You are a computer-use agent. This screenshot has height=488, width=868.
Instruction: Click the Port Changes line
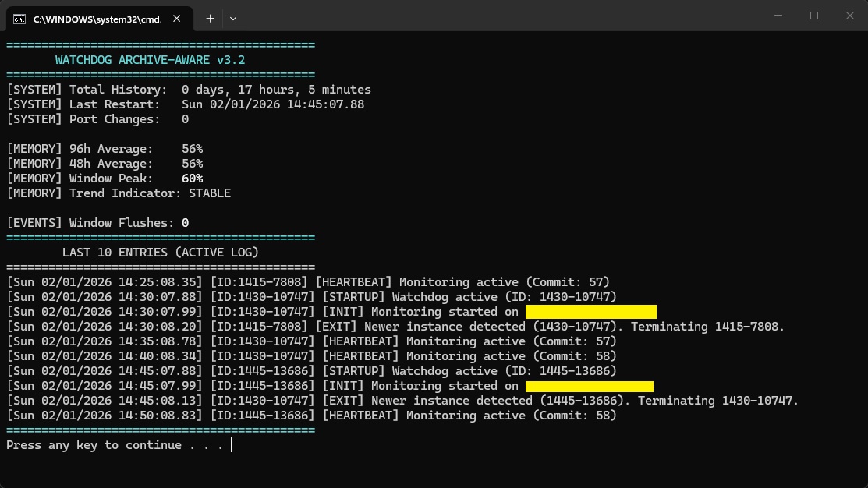click(x=98, y=119)
